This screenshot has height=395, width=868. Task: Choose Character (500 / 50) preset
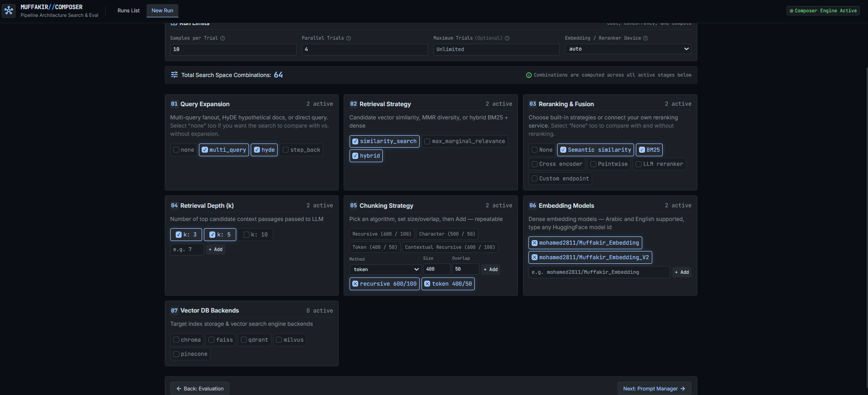(447, 234)
